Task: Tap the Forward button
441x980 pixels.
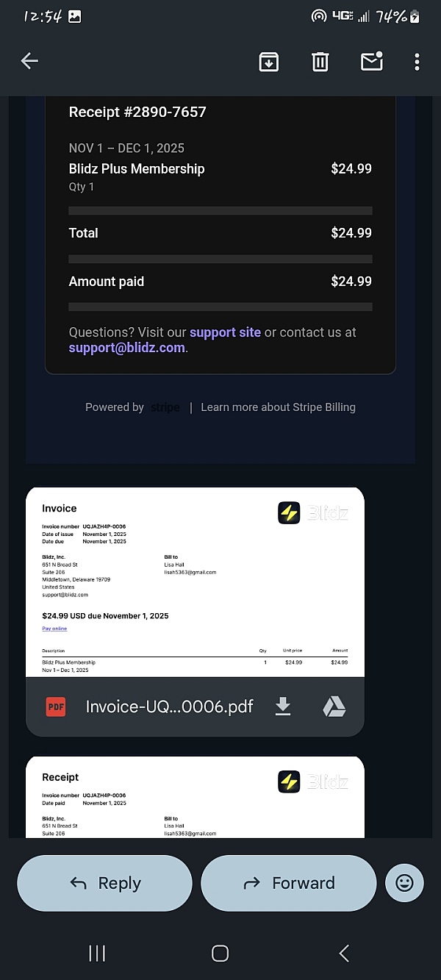Action: (288, 883)
